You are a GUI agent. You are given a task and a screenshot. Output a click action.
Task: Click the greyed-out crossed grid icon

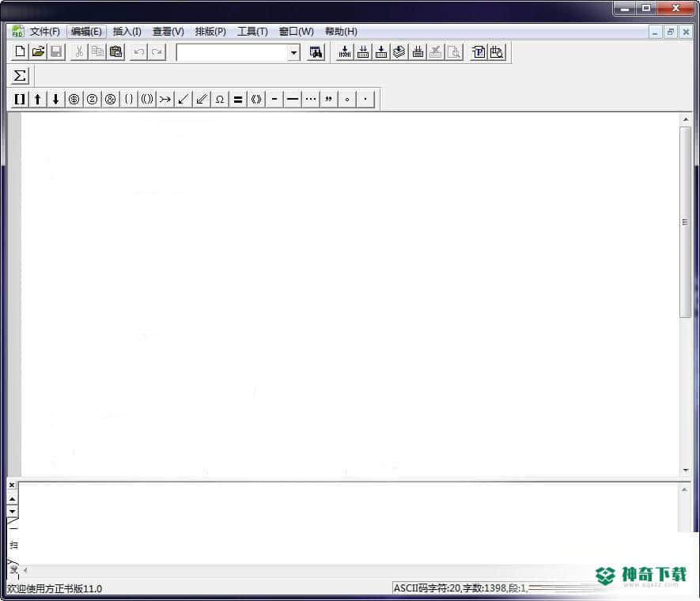coord(436,52)
